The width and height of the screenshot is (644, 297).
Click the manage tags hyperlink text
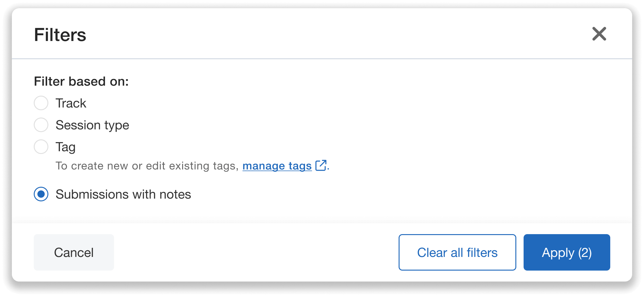click(277, 166)
